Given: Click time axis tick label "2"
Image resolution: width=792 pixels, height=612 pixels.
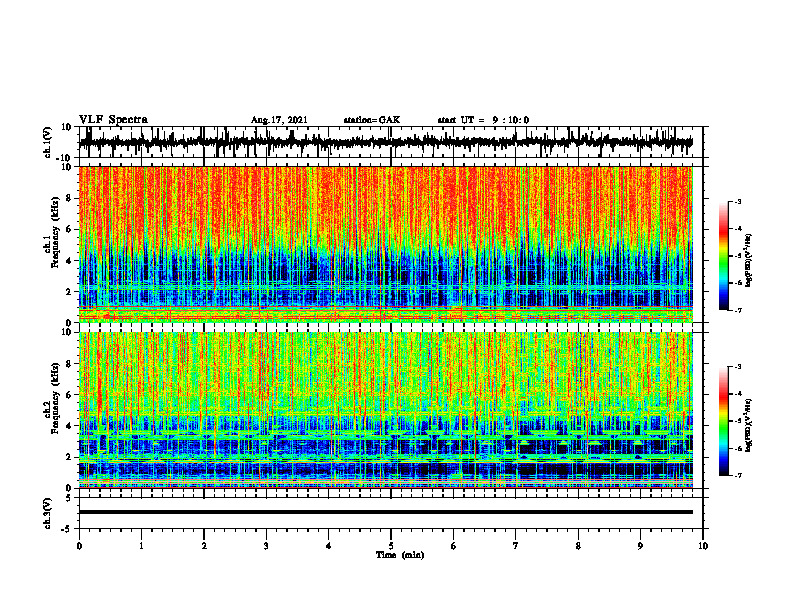Looking at the screenshot, I should click(x=204, y=546).
